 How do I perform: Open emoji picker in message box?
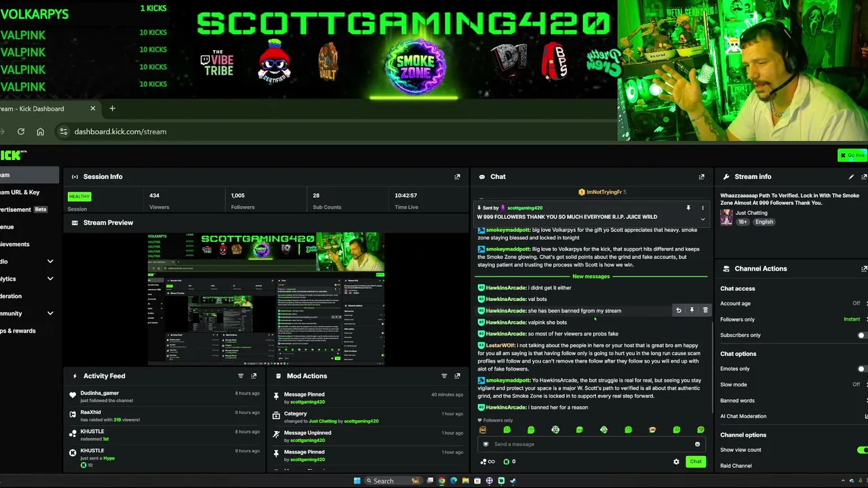pos(697,444)
